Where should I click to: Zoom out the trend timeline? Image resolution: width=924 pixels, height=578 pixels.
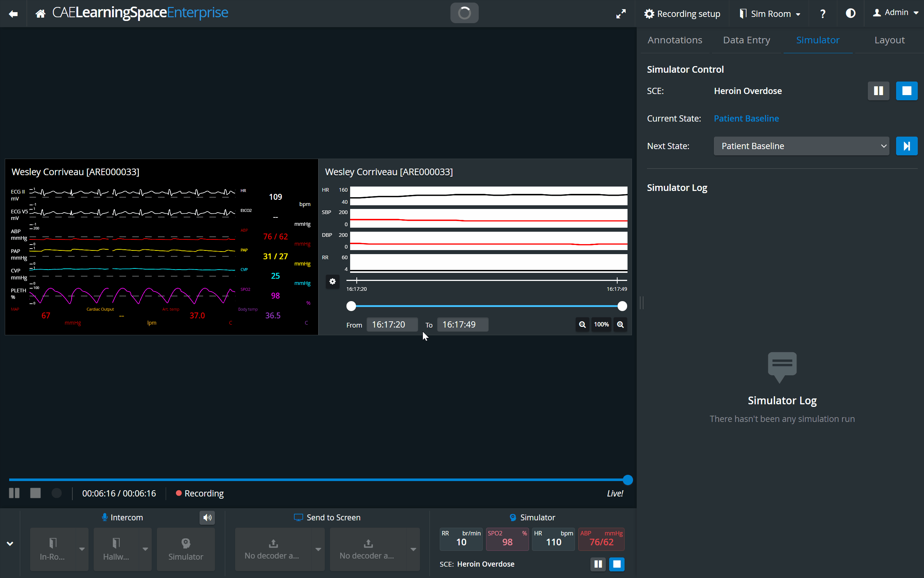(582, 325)
